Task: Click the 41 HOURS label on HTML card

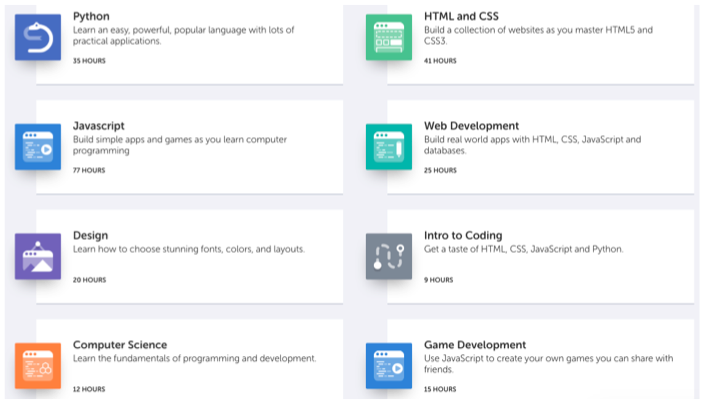Action: pyautogui.click(x=440, y=61)
